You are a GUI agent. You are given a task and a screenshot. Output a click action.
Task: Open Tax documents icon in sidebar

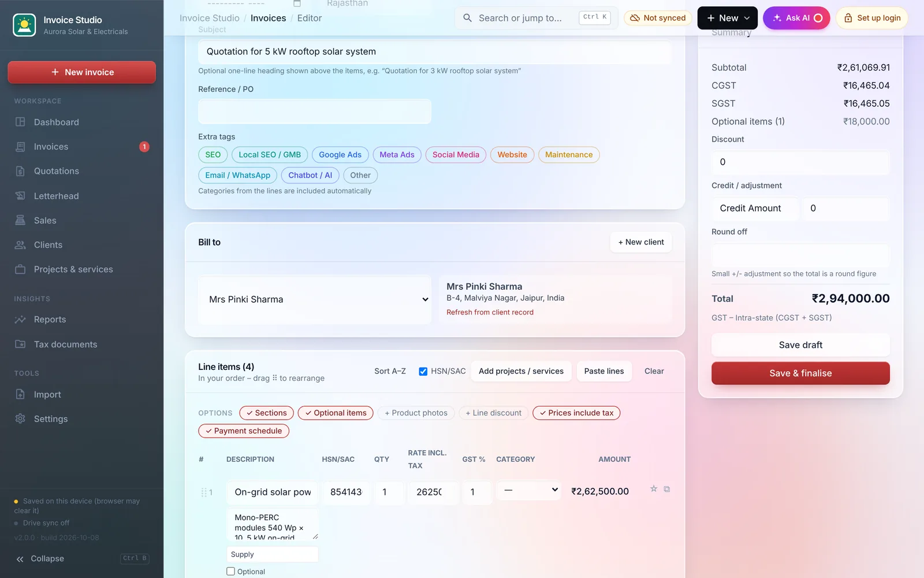(20, 344)
